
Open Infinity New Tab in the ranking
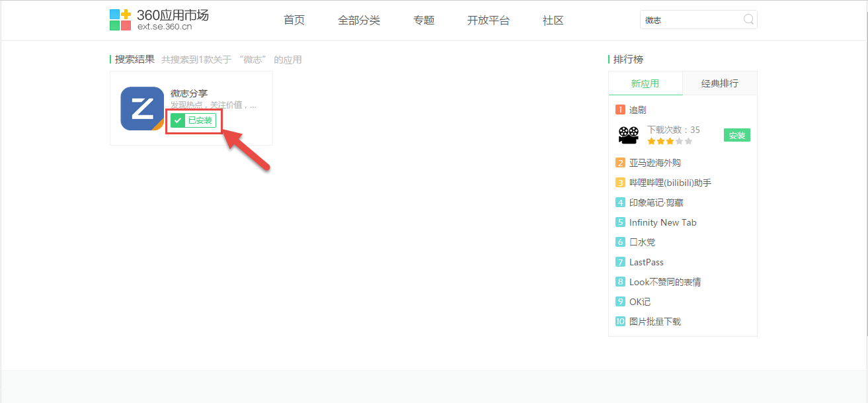tap(663, 222)
